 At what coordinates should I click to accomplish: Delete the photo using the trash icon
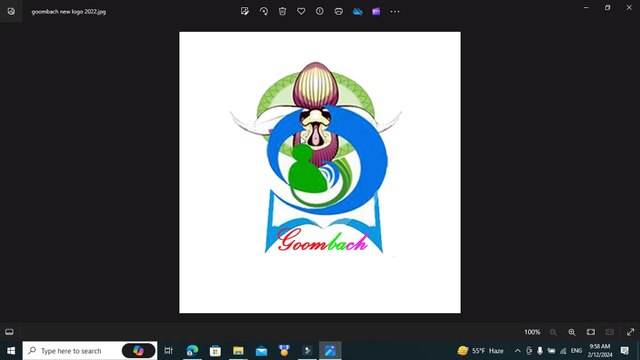click(x=282, y=11)
